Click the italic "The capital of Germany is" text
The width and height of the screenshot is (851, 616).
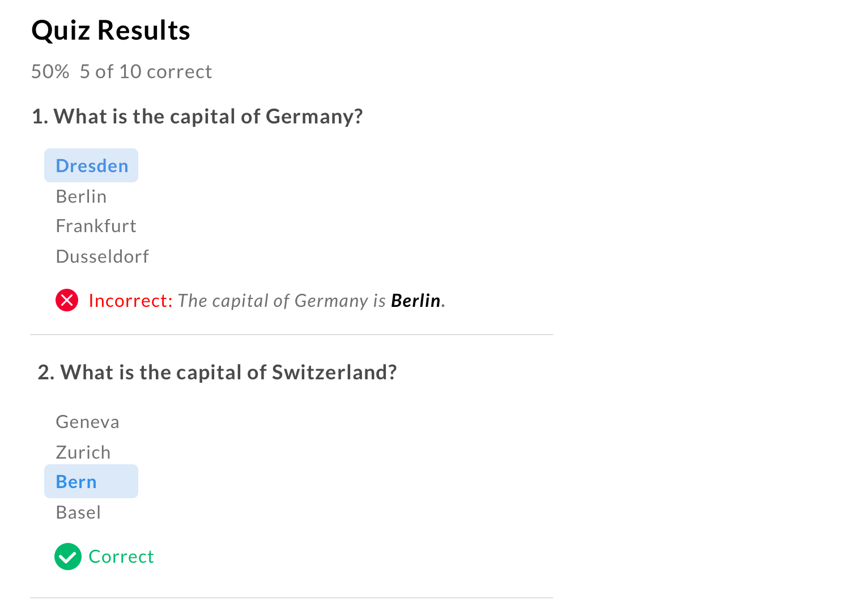pos(282,301)
